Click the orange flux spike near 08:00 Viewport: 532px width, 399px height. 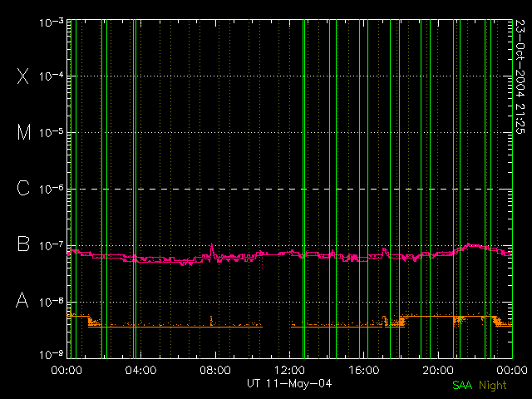211,320
